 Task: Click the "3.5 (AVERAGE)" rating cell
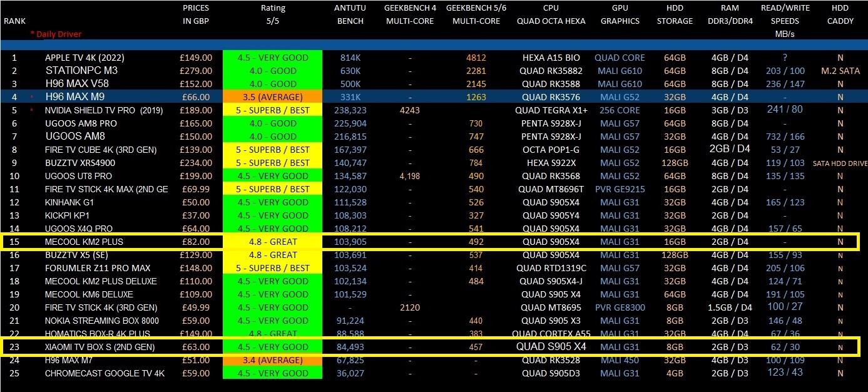click(x=273, y=97)
